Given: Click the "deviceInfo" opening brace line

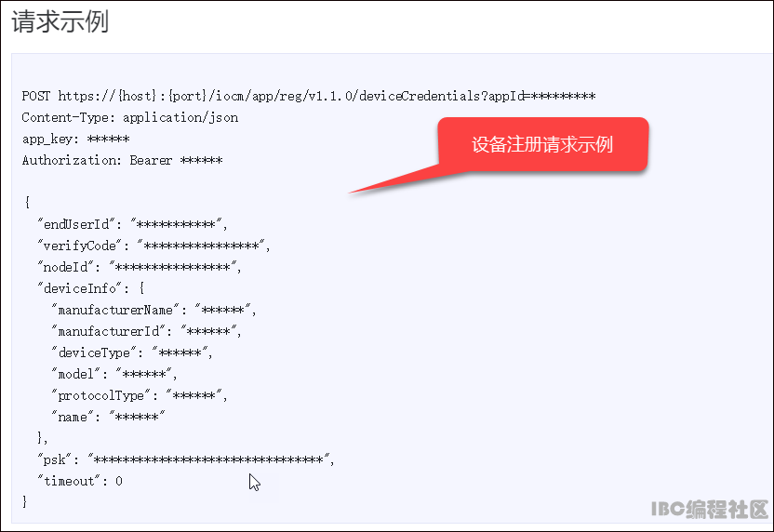Looking at the screenshot, I should [x=91, y=288].
